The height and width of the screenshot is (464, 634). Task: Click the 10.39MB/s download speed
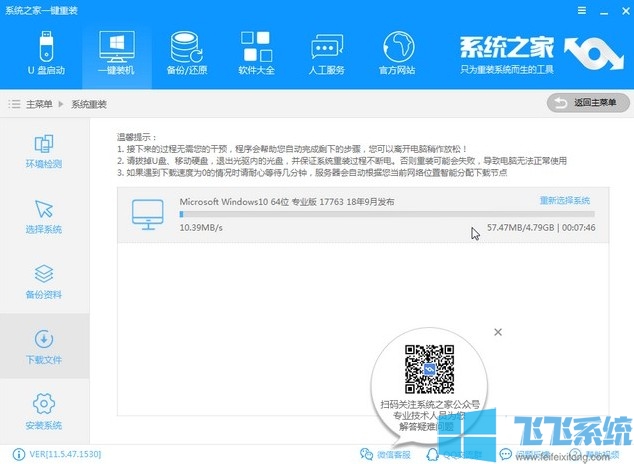coord(201,228)
